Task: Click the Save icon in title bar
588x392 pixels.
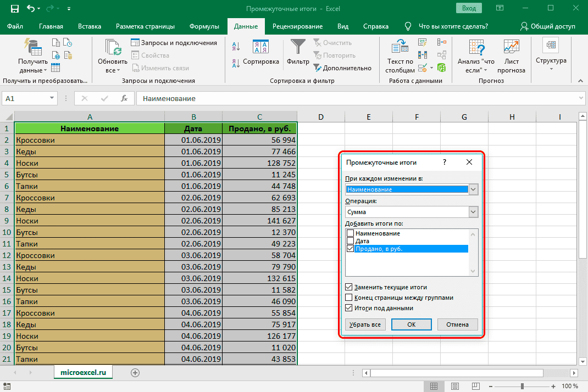Action: tap(14, 9)
